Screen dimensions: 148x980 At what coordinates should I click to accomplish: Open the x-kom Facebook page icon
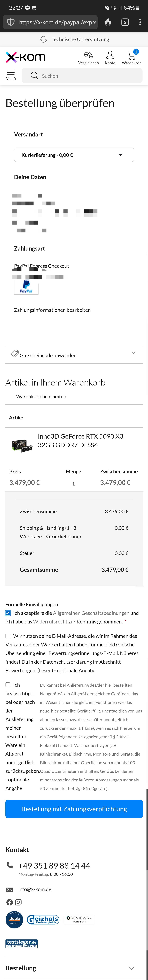pyautogui.click(x=10, y=902)
